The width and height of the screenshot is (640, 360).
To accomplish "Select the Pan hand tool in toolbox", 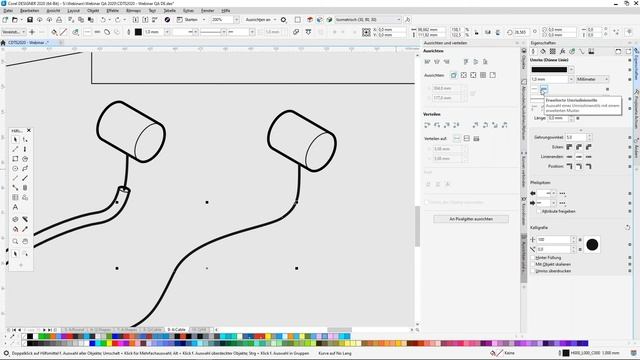I will click(25, 241).
